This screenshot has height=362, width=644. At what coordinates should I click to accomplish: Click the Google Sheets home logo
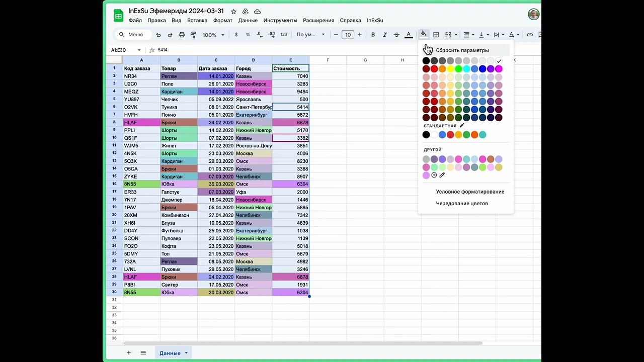click(x=119, y=16)
